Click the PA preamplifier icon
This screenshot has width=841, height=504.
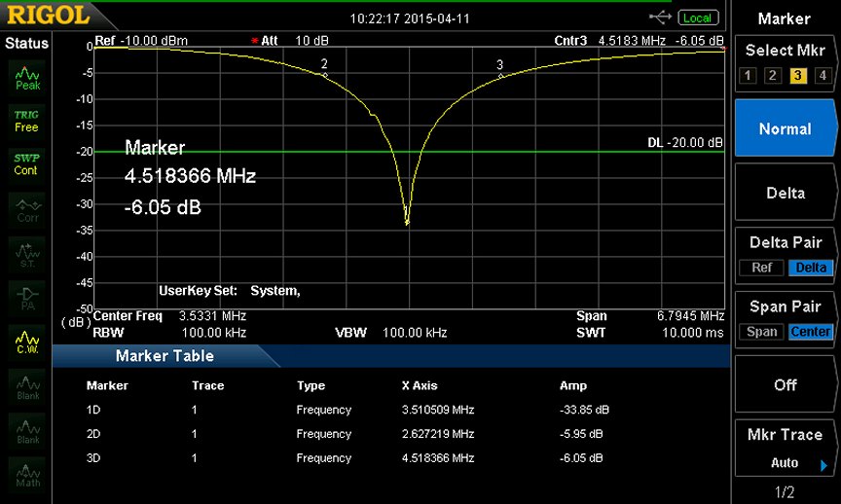(x=27, y=298)
